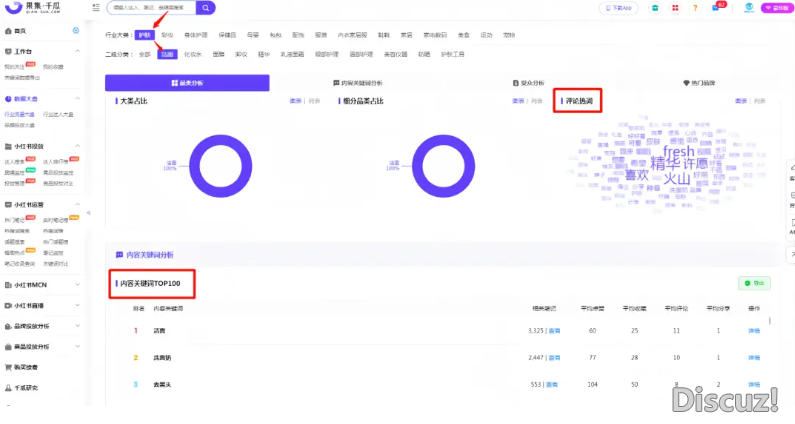The image size is (795, 424).
Task: Expand the 小红书MCN sidebar section
Action: [x=78, y=285]
